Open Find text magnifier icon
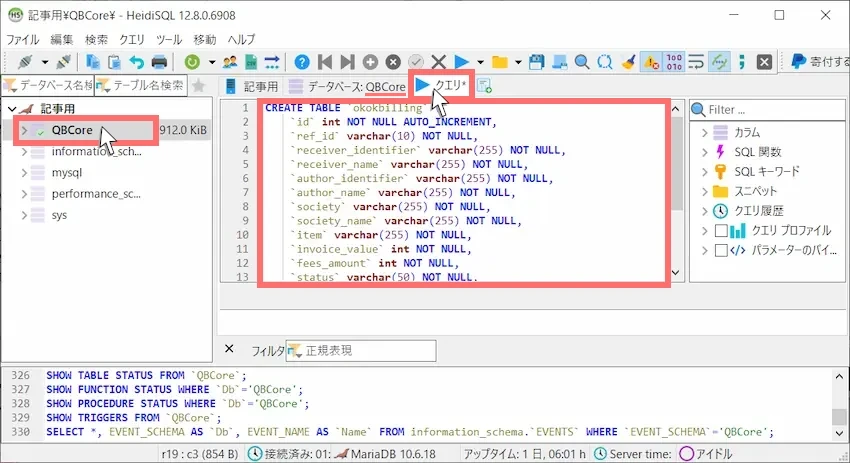Screen dimensions: 850x463 (582, 62)
